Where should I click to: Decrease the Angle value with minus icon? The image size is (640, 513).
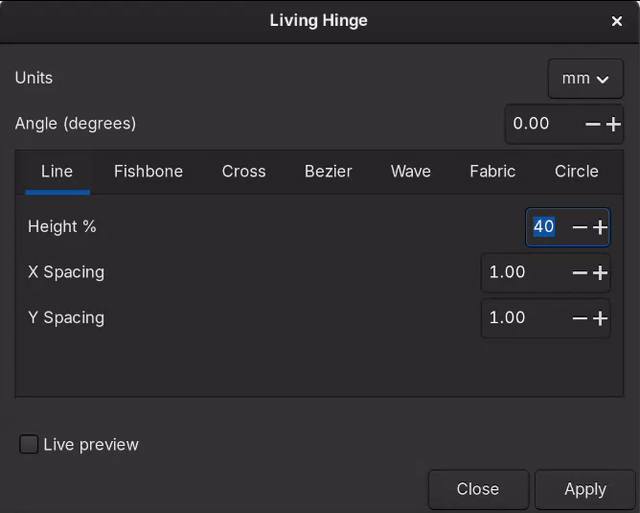pyautogui.click(x=593, y=124)
